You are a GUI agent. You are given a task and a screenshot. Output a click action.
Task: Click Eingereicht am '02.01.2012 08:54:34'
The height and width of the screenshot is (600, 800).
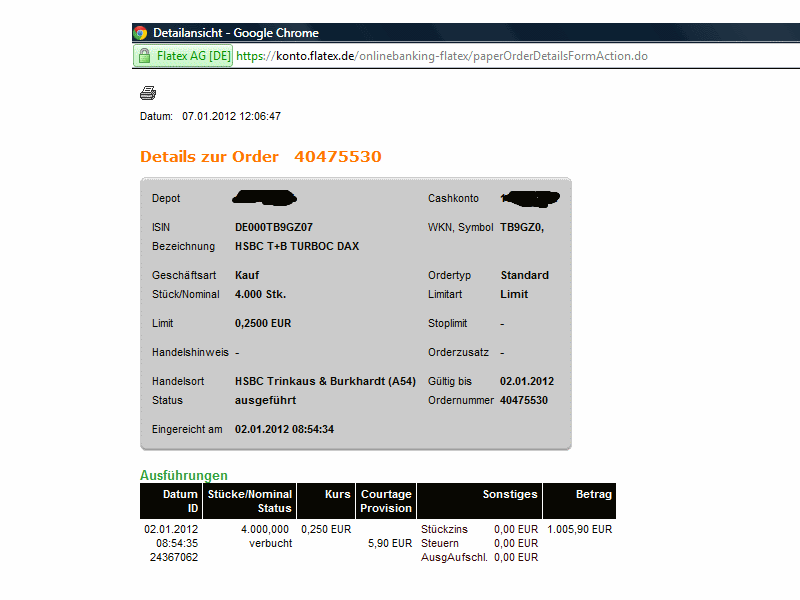[284, 429]
